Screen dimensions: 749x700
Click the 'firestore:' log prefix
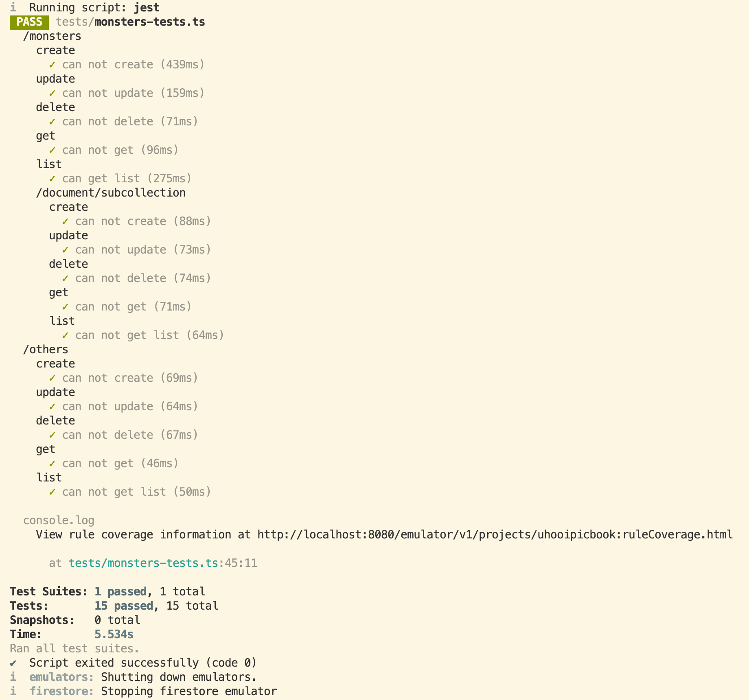(x=62, y=691)
